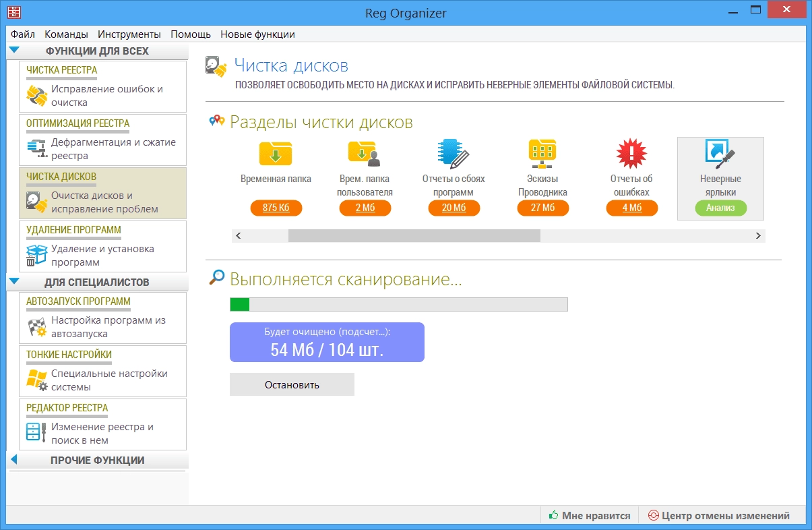
Task: Click the thumbs-up icon in status bar
Action: [554, 515]
